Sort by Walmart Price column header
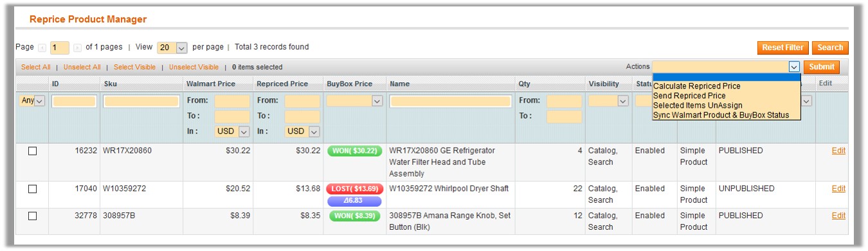Image resolution: width=868 pixels, height=251 pixels. pos(211,84)
